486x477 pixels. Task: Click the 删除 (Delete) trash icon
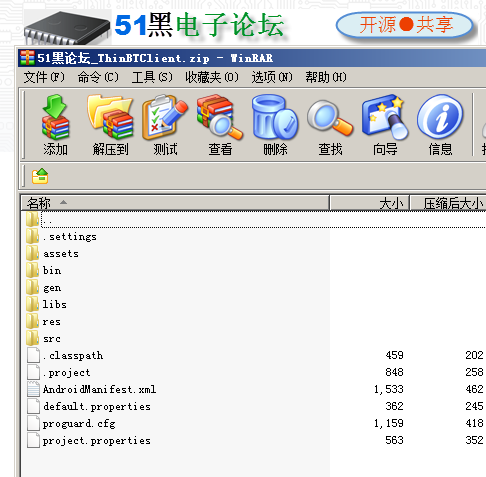(275, 117)
